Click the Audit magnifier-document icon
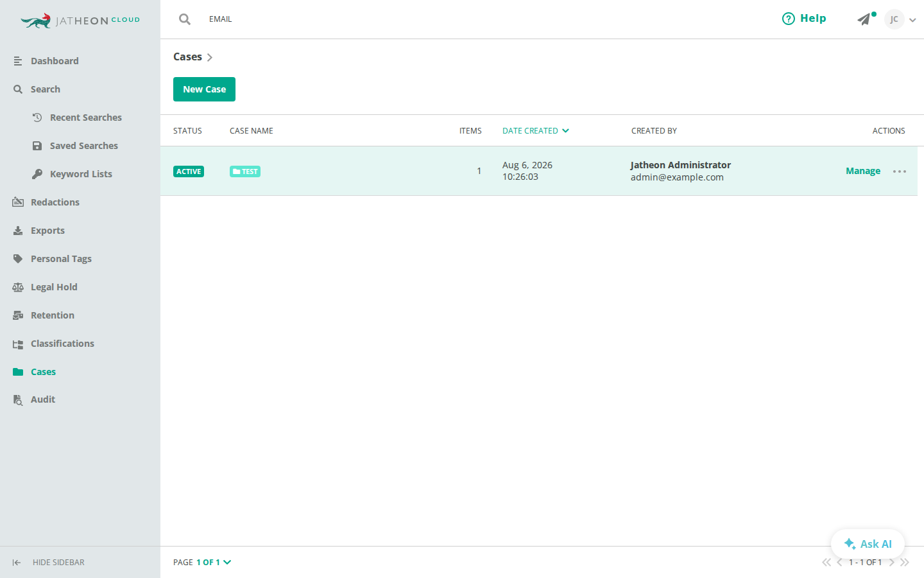Viewport: 924px width, 578px height. point(18,400)
